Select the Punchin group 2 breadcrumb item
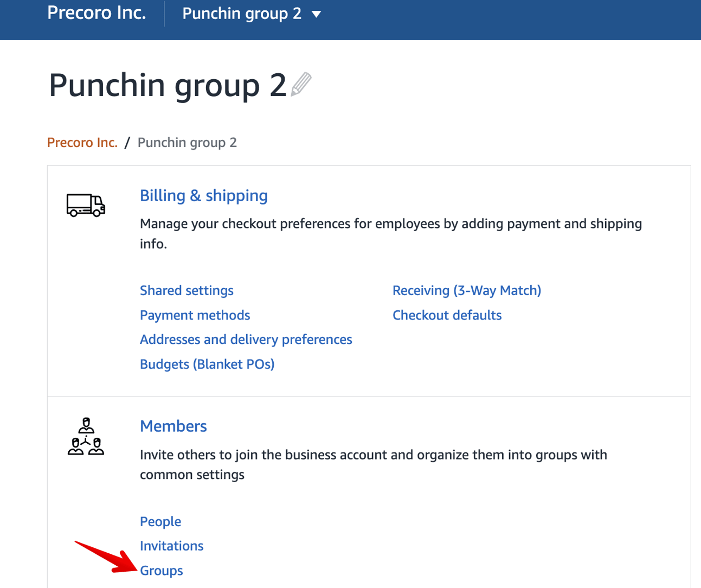This screenshot has width=701, height=588. point(187,142)
